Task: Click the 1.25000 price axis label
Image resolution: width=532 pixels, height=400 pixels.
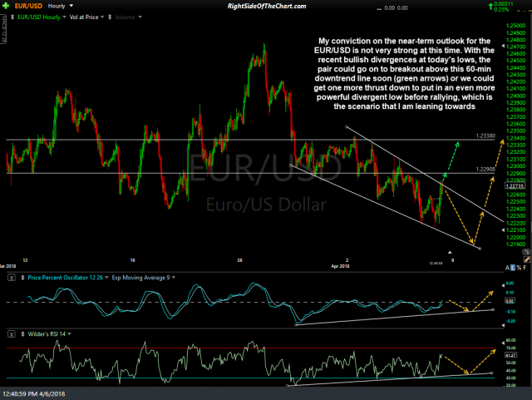Action: (x=515, y=26)
